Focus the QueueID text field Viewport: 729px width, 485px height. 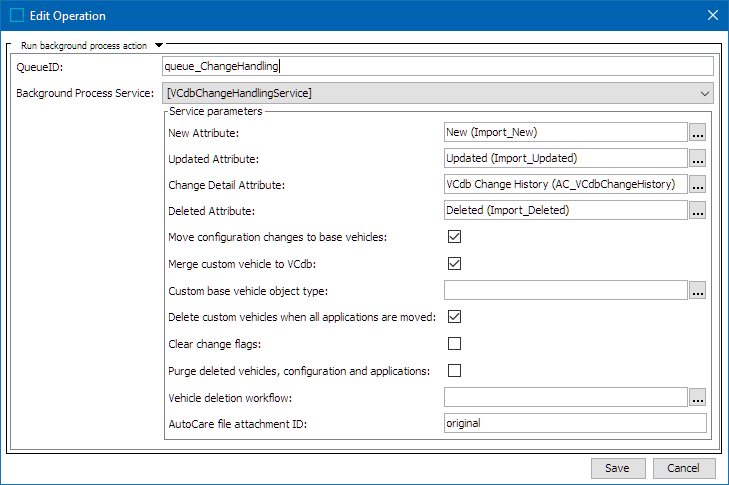click(437, 66)
